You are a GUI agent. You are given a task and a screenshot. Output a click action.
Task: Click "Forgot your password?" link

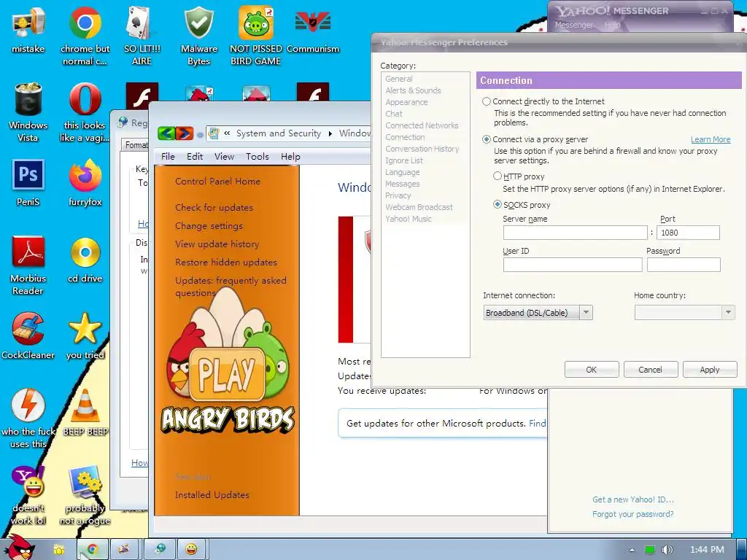632,514
